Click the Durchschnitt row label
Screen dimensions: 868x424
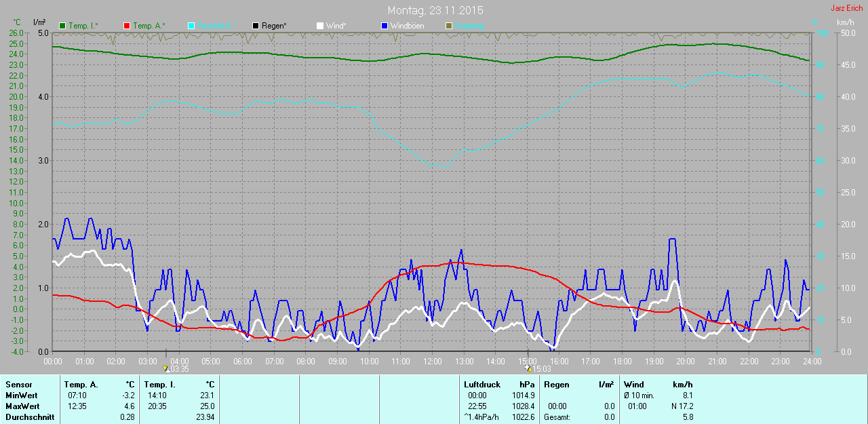pyautogui.click(x=28, y=417)
